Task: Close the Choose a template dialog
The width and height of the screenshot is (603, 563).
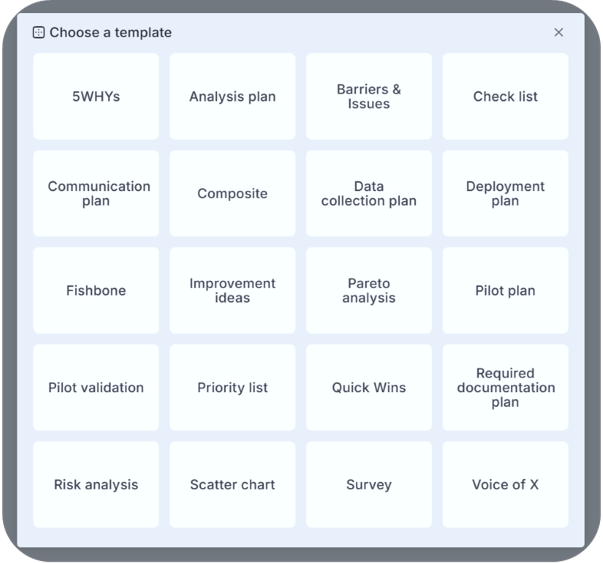Action: coord(558,32)
